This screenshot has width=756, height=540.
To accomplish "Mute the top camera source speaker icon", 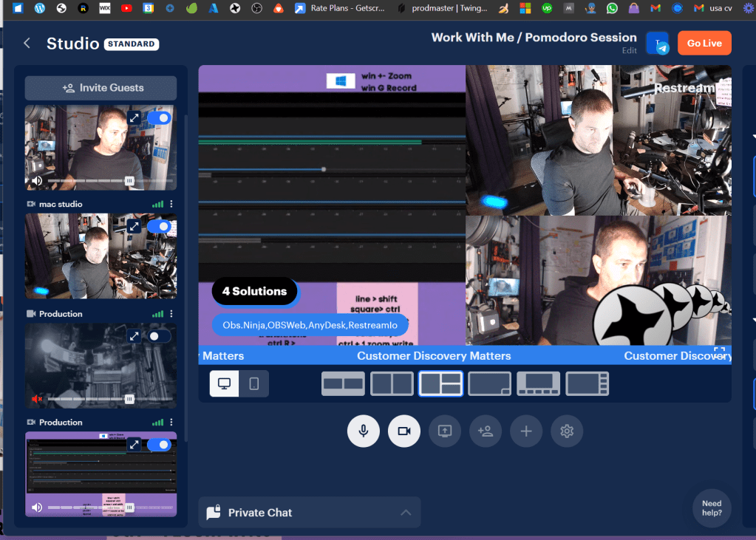I will 37,181.
